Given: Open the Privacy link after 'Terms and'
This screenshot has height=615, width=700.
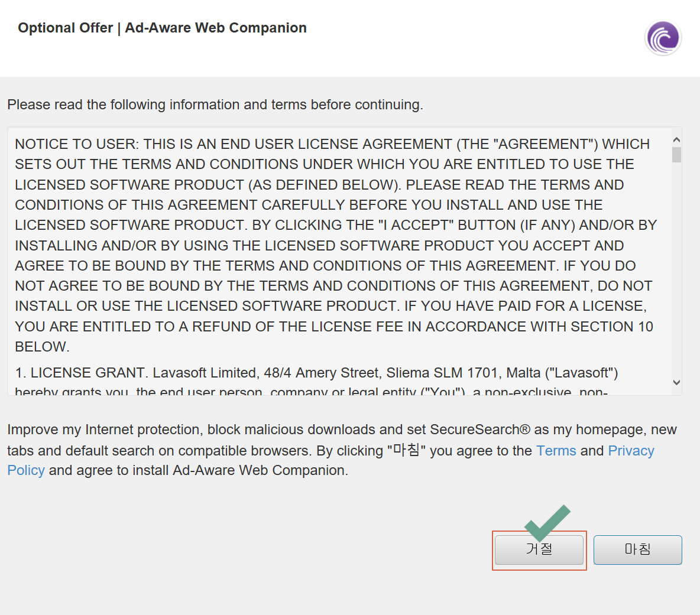Looking at the screenshot, I should (x=631, y=450).
